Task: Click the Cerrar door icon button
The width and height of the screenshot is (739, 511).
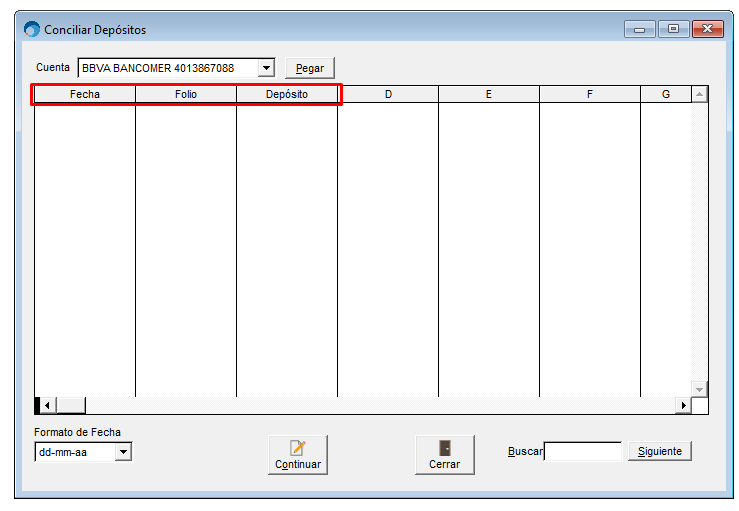Action: (444, 454)
